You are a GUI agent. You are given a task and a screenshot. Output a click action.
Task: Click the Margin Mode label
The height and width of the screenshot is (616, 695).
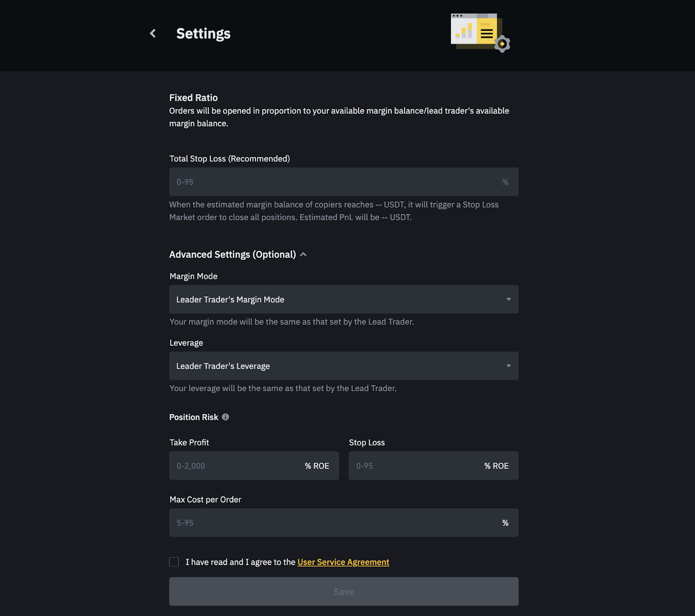[193, 276]
